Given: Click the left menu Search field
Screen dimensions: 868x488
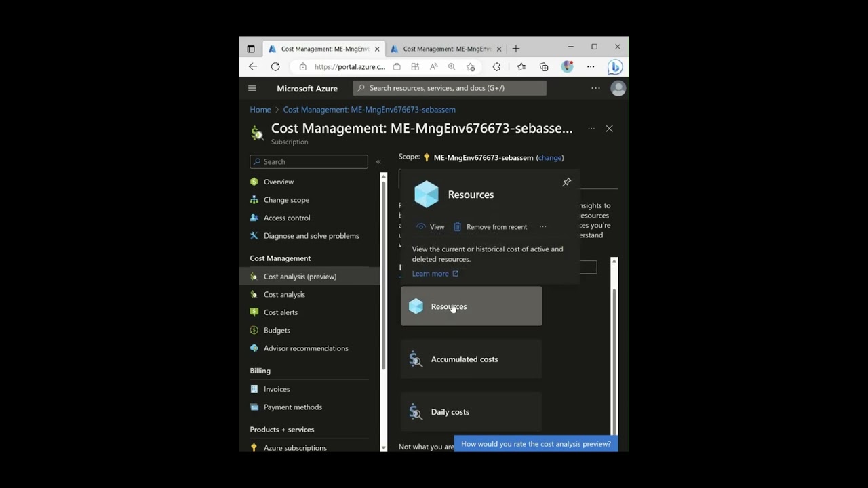Looking at the screenshot, I should [x=309, y=161].
